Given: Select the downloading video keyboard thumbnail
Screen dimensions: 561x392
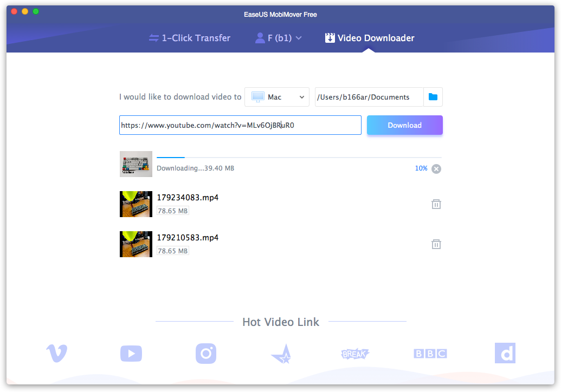Looking at the screenshot, I should pyautogui.click(x=136, y=164).
